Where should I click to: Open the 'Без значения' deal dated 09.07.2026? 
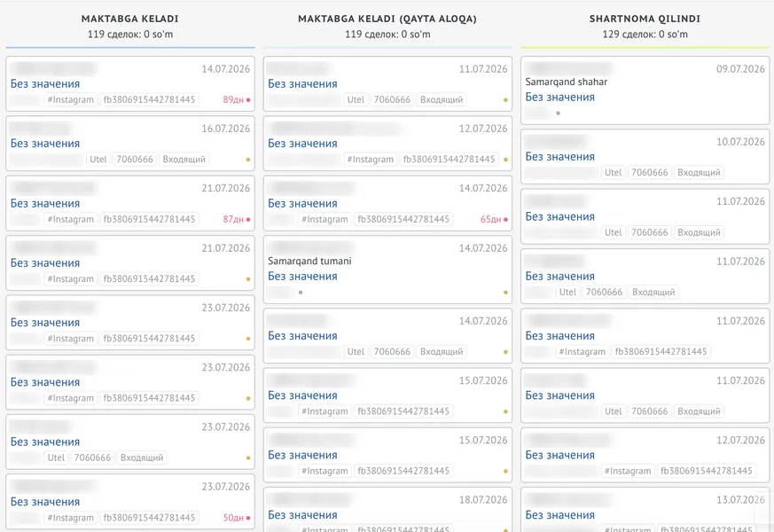click(559, 98)
